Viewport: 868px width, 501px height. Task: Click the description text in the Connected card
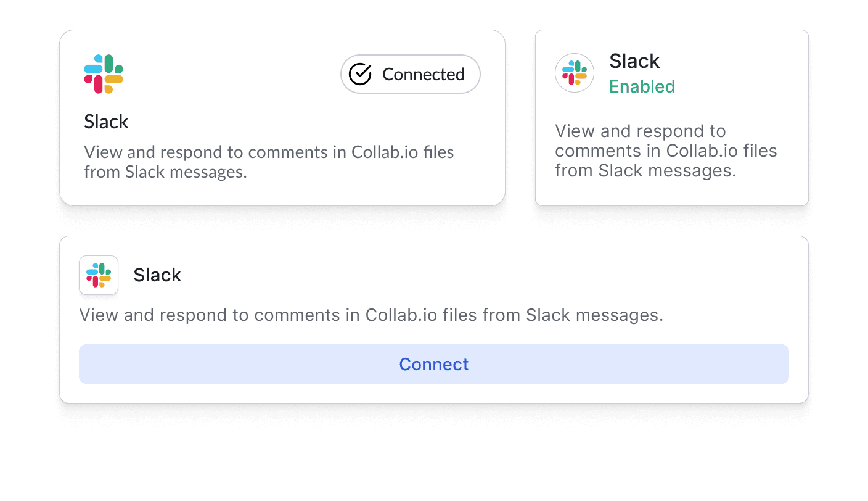(x=269, y=162)
